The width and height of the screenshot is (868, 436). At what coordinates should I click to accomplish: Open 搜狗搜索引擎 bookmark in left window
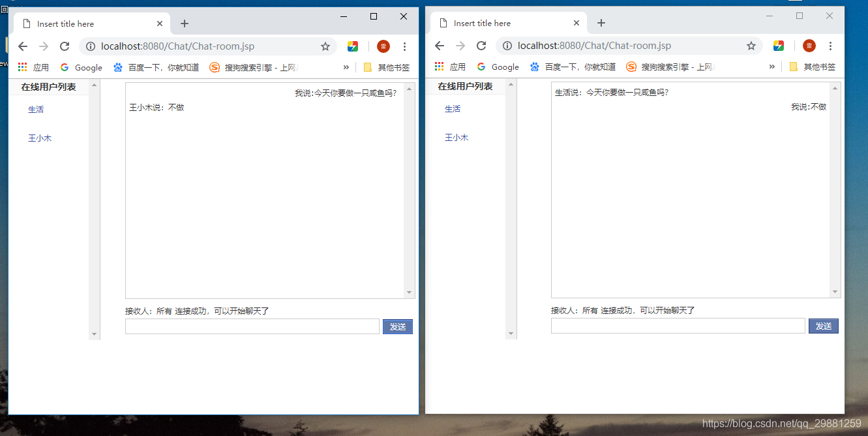tap(254, 67)
